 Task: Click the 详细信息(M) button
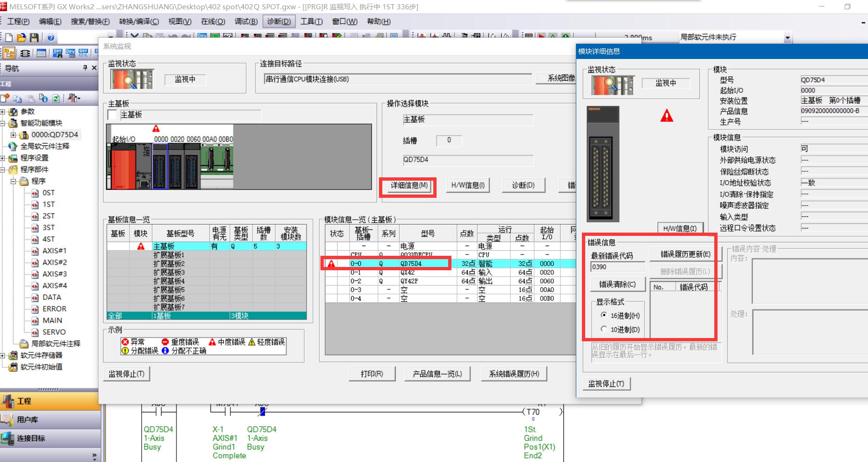(409, 186)
